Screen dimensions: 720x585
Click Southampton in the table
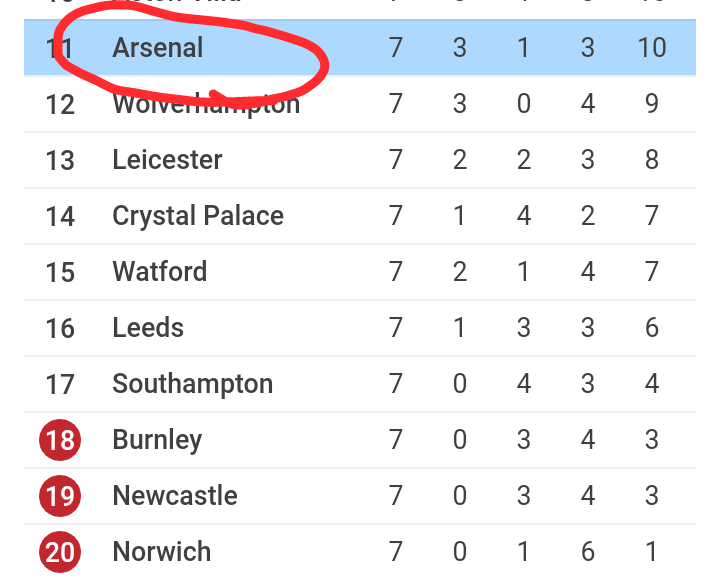[192, 384]
